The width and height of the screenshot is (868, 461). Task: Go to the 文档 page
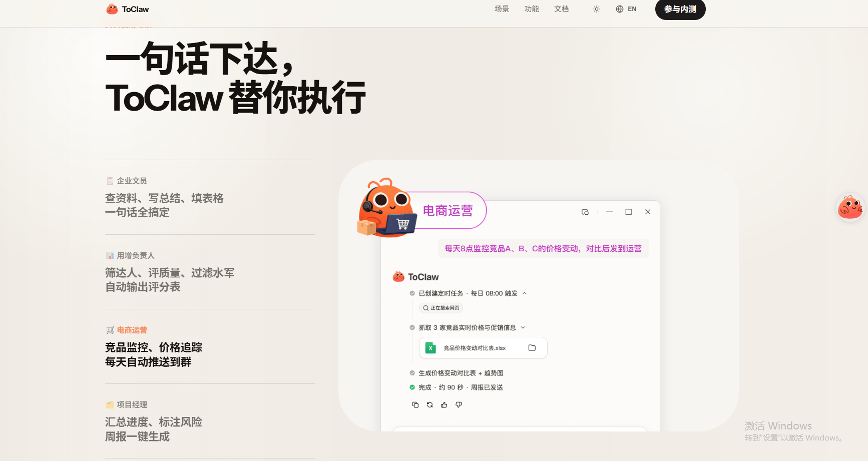point(561,9)
